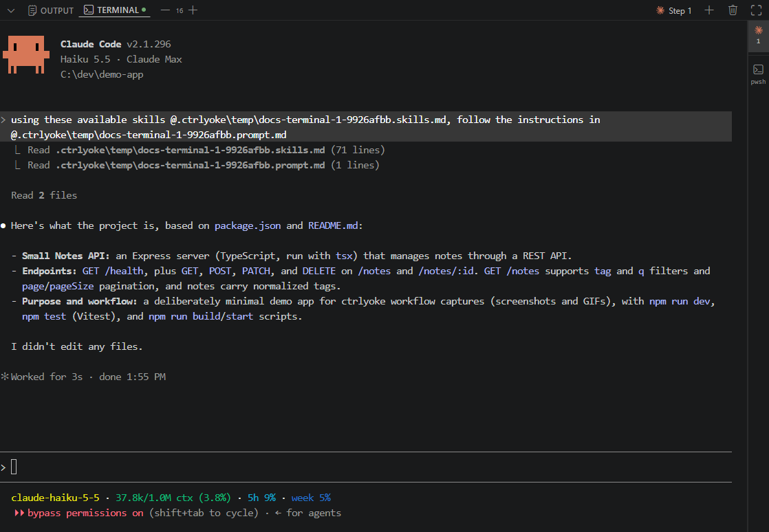Add a new terminal with plus icon
Image resolution: width=769 pixels, height=532 pixels.
[x=709, y=10]
